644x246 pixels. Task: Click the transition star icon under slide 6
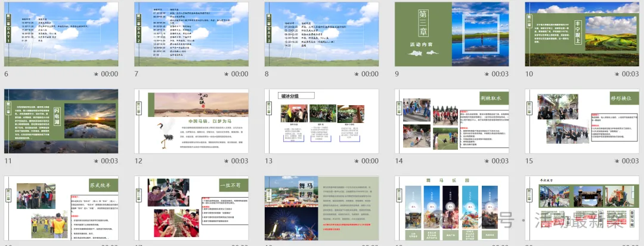coord(96,74)
